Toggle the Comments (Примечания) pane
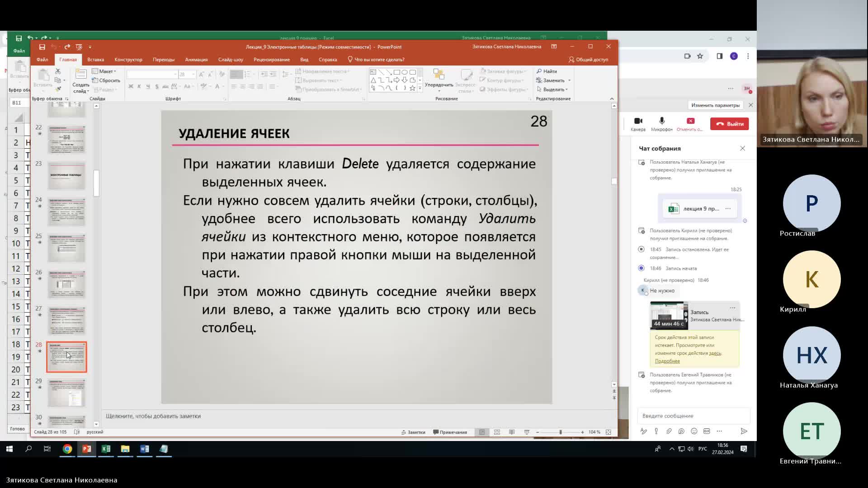This screenshot has height=488, width=868. click(x=450, y=432)
